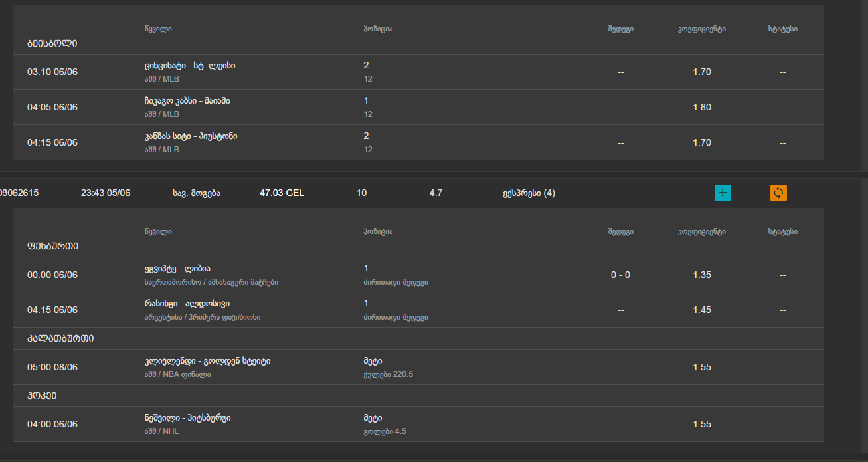Click the 0 - 0 score result
Screen dimensions: 868x462
click(x=620, y=275)
